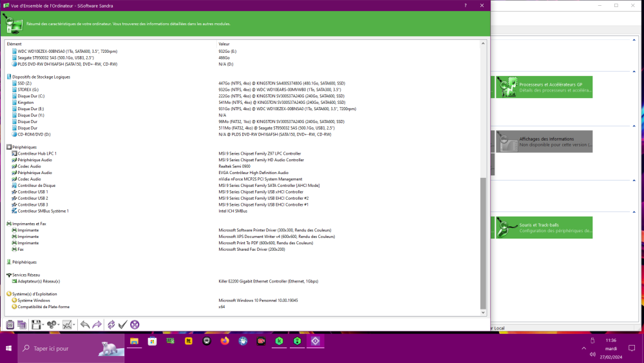Select the Disque Dur (C:) row

[x=242, y=96]
